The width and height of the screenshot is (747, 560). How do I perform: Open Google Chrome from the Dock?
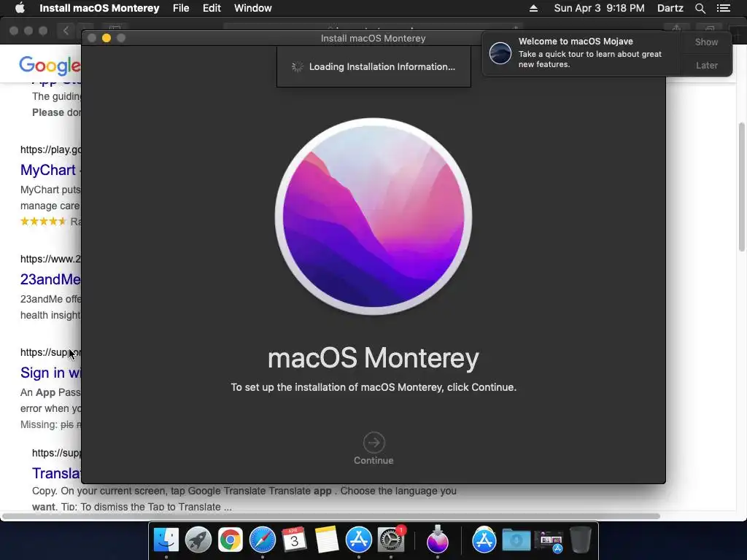(x=230, y=540)
